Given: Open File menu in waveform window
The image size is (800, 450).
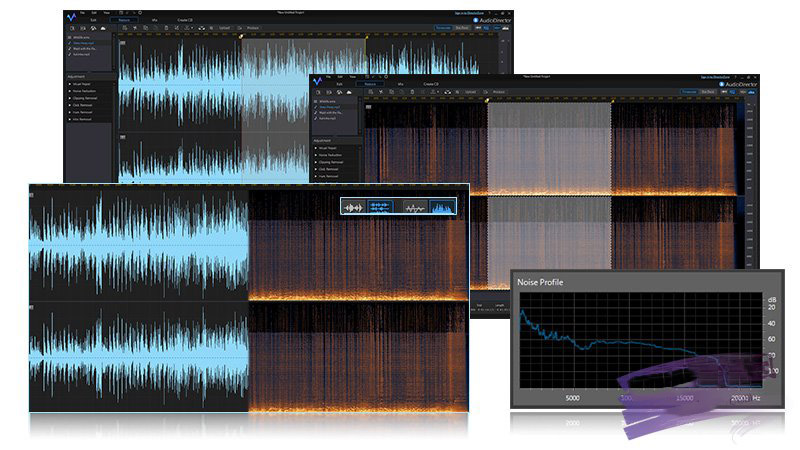Looking at the screenshot, I should click(82, 13).
